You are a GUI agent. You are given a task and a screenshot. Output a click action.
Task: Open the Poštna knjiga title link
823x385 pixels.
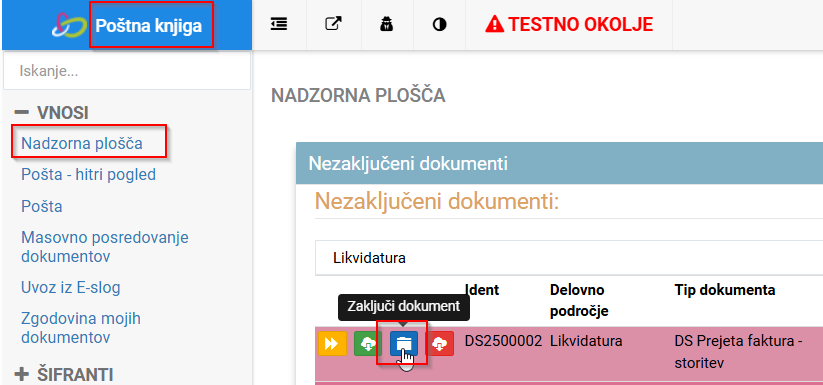pyautogui.click(x=149, y=26)
